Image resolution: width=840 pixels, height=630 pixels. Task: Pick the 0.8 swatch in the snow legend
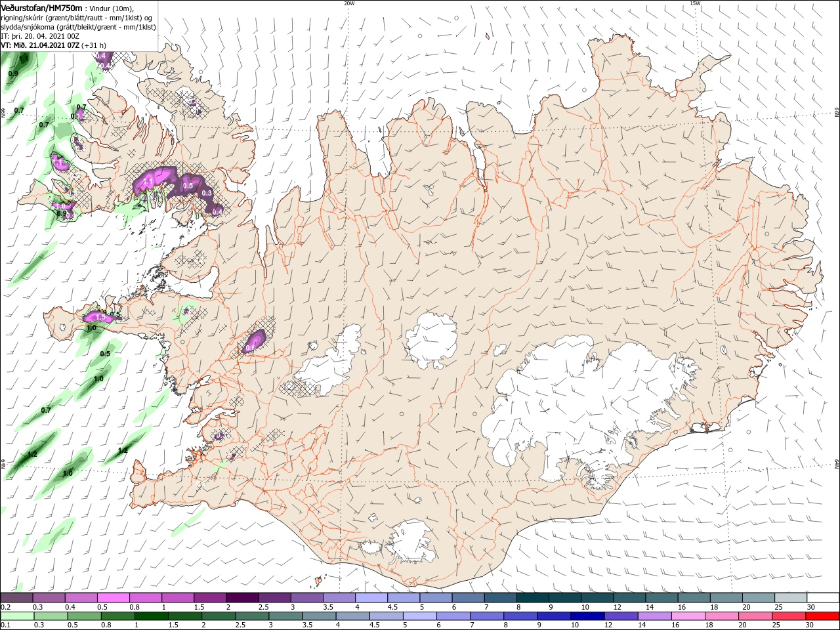pos(145,598)
